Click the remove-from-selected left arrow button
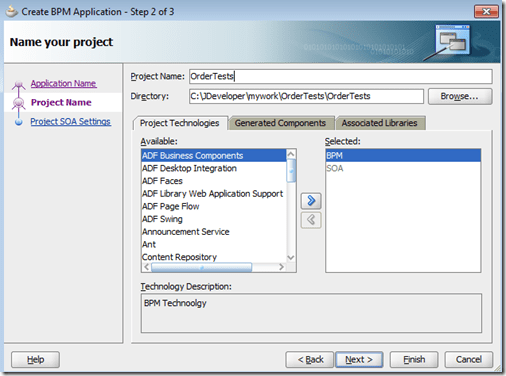Viewport: 506px width, 376px height. [311, 220]
